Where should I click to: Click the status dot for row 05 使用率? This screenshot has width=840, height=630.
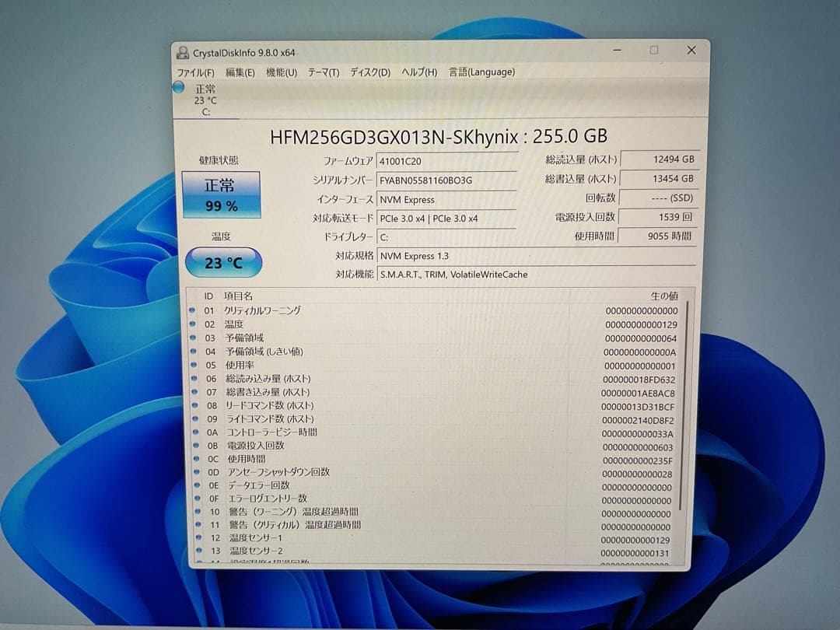pos(194,365)
